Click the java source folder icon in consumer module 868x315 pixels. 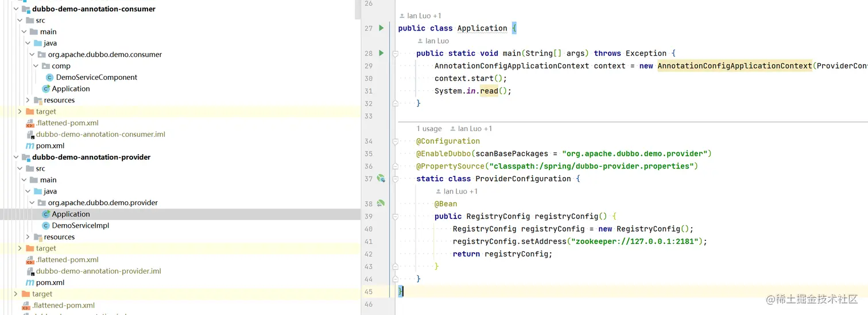pos(38,43)
